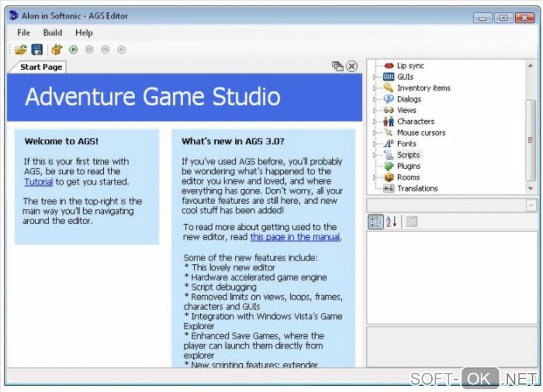Expand the Fonts tree node

click(375, 144)
